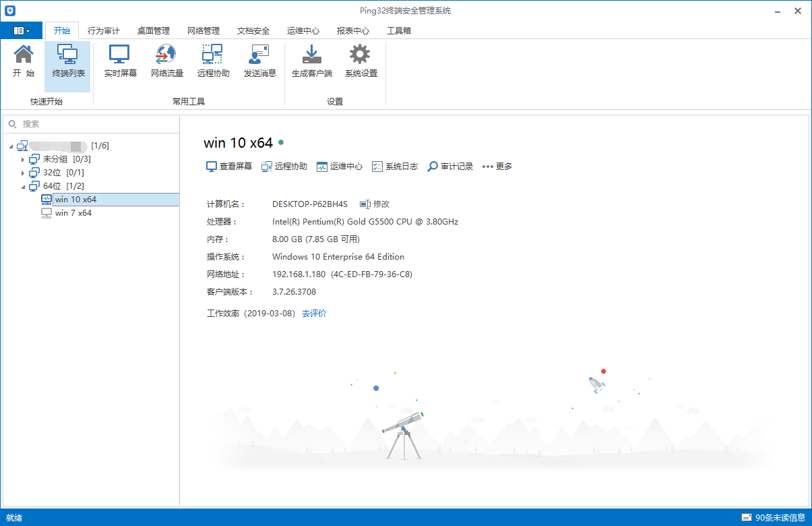Open the 桌面管理 tab

pyautogui.click(x=154, y=30)
